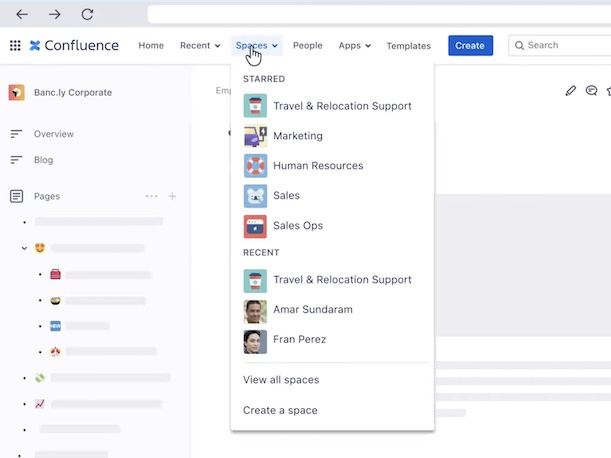Click the Confluence logo
Viewport: 611px width, 458px height.
click(x=75, y=45)
